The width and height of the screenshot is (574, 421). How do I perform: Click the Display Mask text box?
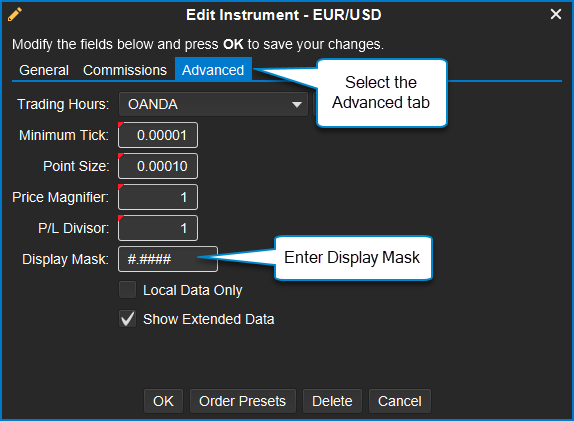(168, 259)
